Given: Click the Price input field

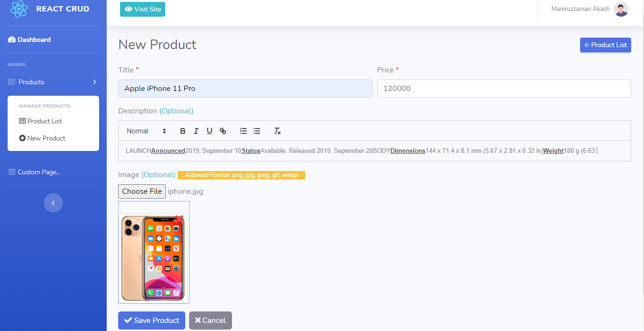Looking at the screenshot, I should (x=503, y=89).
